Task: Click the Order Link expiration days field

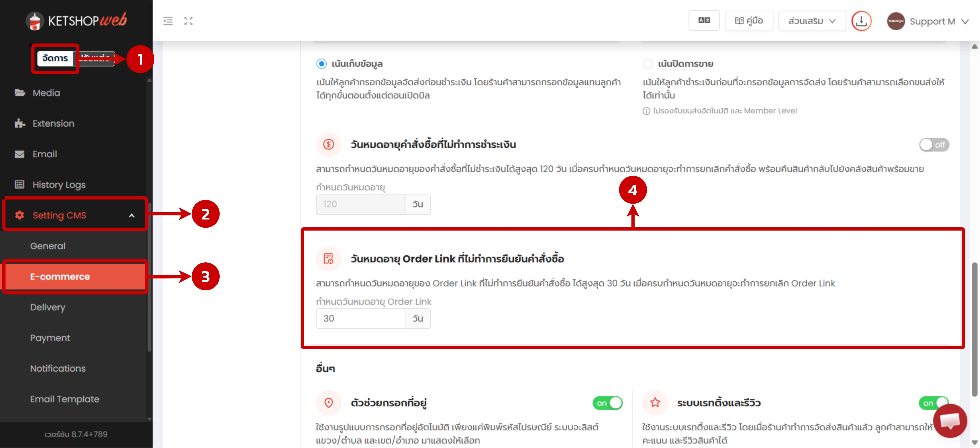Action: [x=360, y=319]
